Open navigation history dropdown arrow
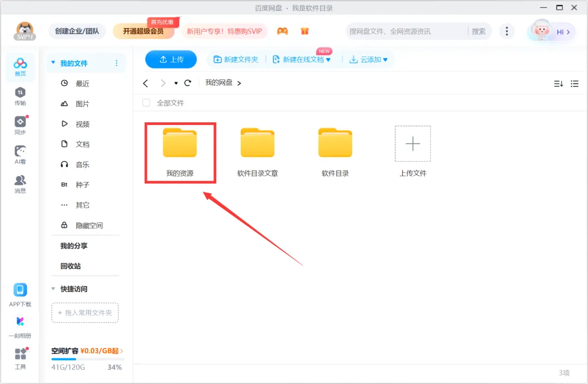 pyautogui.click(x=176, y=83)
